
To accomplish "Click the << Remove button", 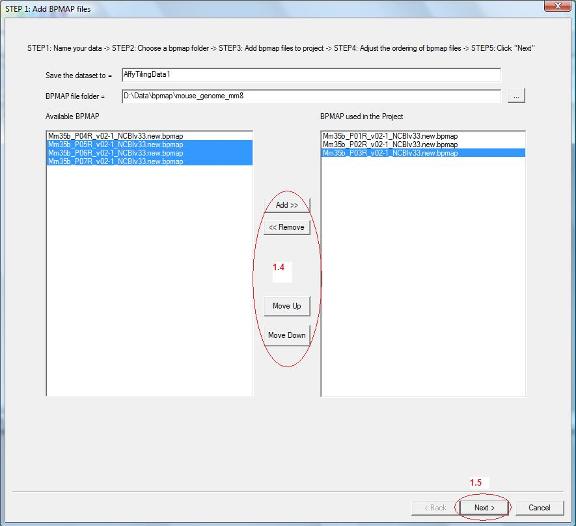I will pos(287,227).
